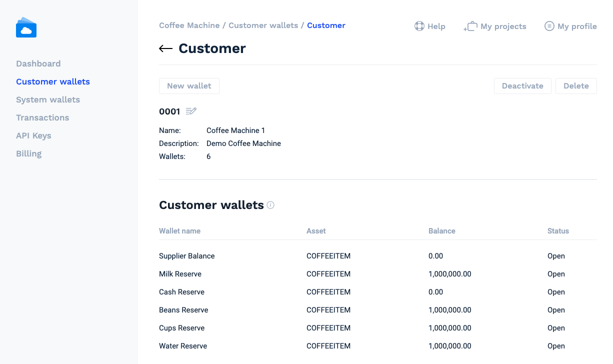Click the Deactivate button

[522, 86]
